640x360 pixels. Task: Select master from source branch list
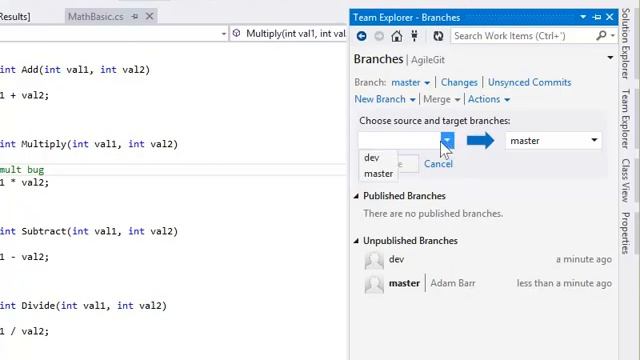378,174
